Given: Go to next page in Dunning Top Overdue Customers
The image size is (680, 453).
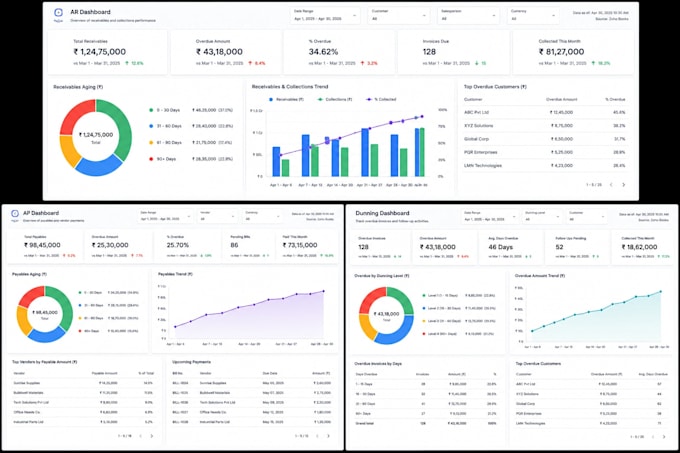Looking at the screenshot, I should click(664, 437).
